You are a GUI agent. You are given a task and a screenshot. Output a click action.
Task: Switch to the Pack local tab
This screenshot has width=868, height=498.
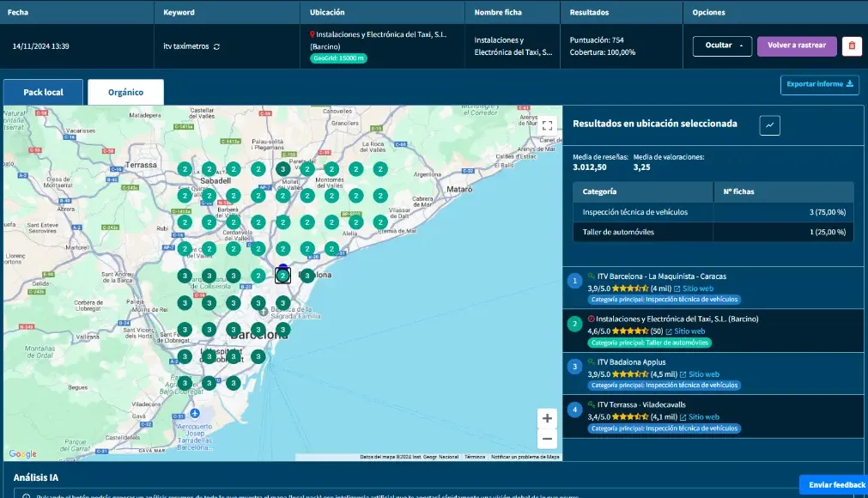click(x=44, y=92)
